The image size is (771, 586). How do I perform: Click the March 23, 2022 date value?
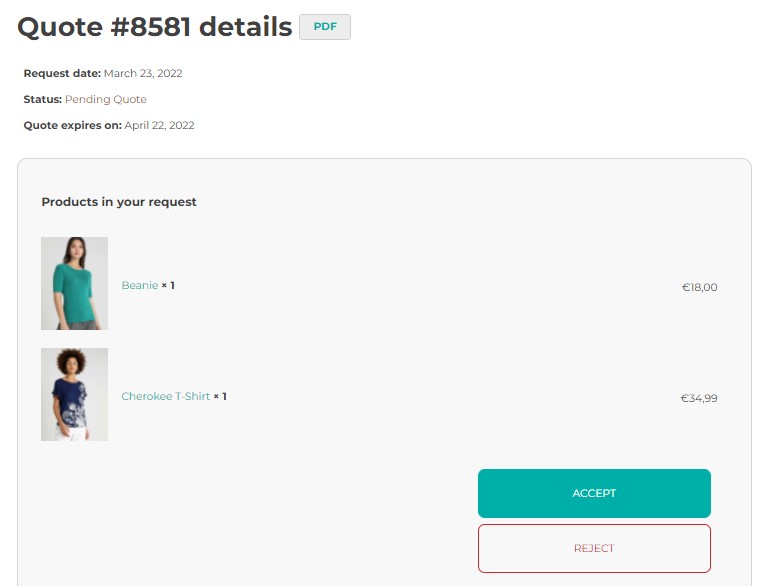point(143,73)
